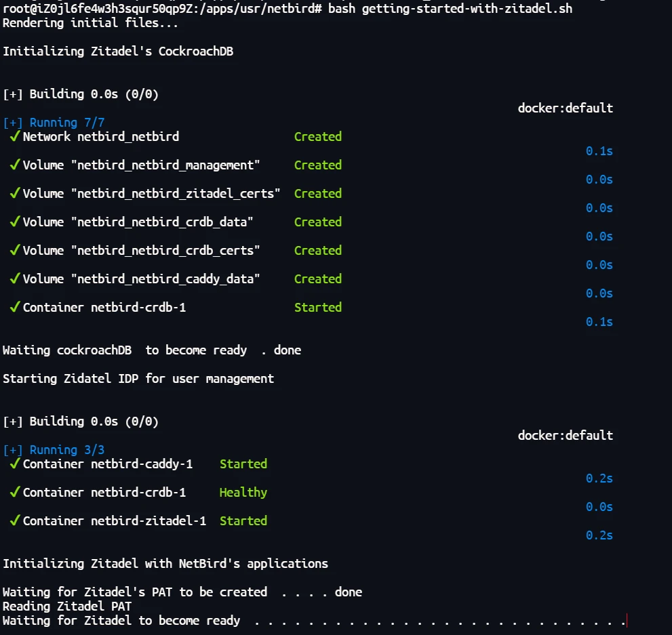
Task: Click the "Reading Zitadel PAT" line
Action: (67, 607)
